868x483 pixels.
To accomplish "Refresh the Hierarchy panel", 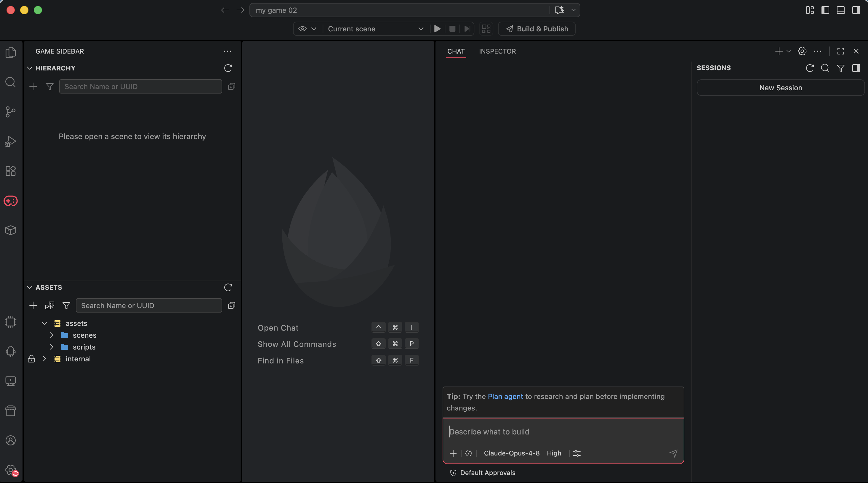I will click(228, 68).
